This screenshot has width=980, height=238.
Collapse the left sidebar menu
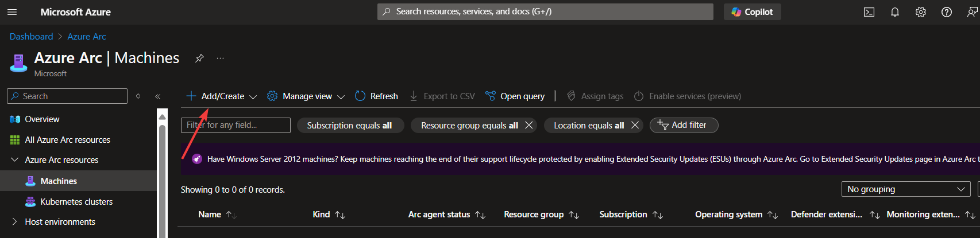(157, 96)
